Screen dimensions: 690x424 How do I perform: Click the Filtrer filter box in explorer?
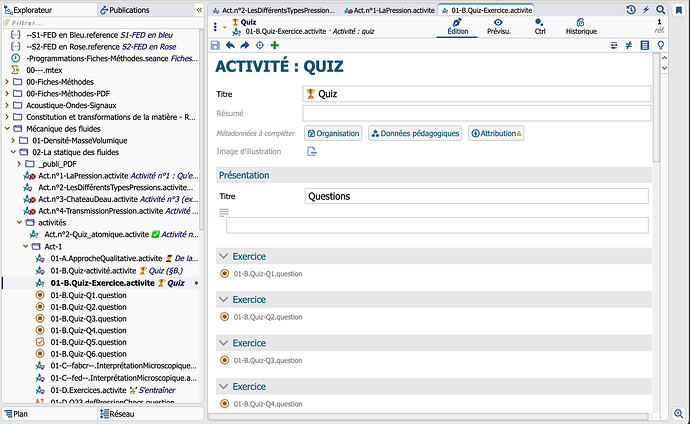click(101, 23)
